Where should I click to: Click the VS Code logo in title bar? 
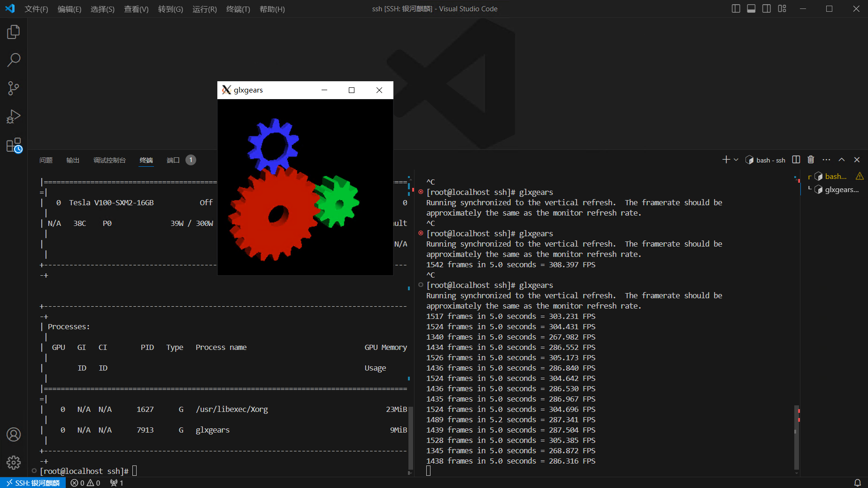(x=10, y=8)
